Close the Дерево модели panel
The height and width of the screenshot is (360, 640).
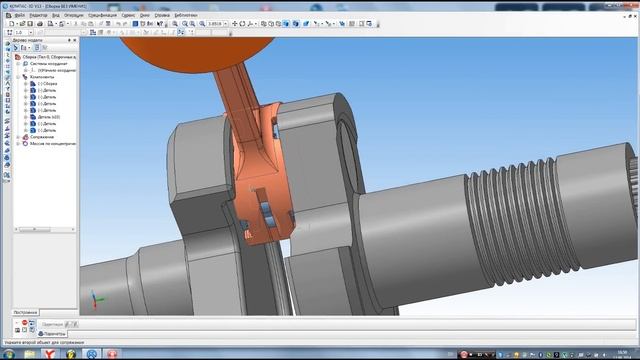tap(74, 40)
